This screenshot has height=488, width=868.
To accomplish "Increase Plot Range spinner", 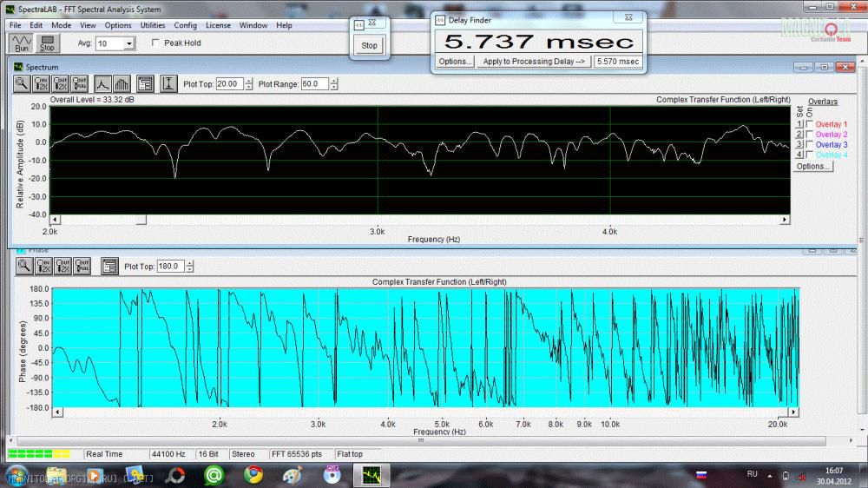I will click(x=334, y=81).
